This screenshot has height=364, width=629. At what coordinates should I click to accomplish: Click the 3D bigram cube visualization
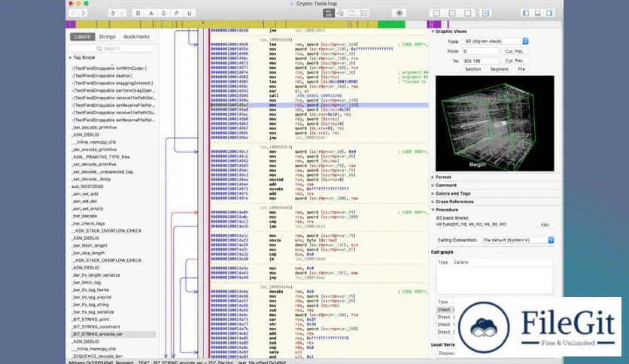(494, 123)
